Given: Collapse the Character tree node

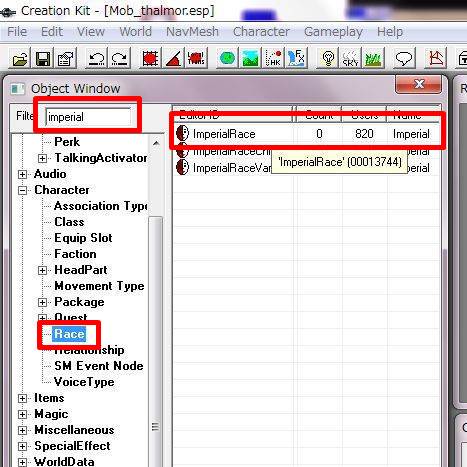Looking at the screenshot, I should click(22, 190).
